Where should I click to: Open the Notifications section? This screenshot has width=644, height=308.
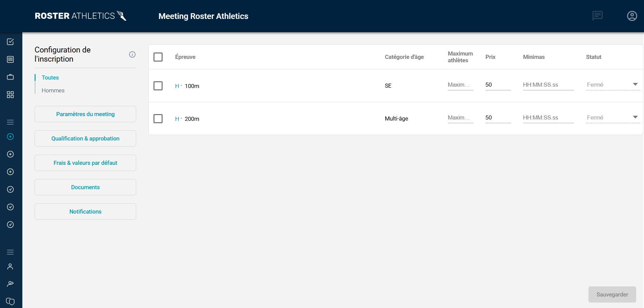[x=85, y=212]
